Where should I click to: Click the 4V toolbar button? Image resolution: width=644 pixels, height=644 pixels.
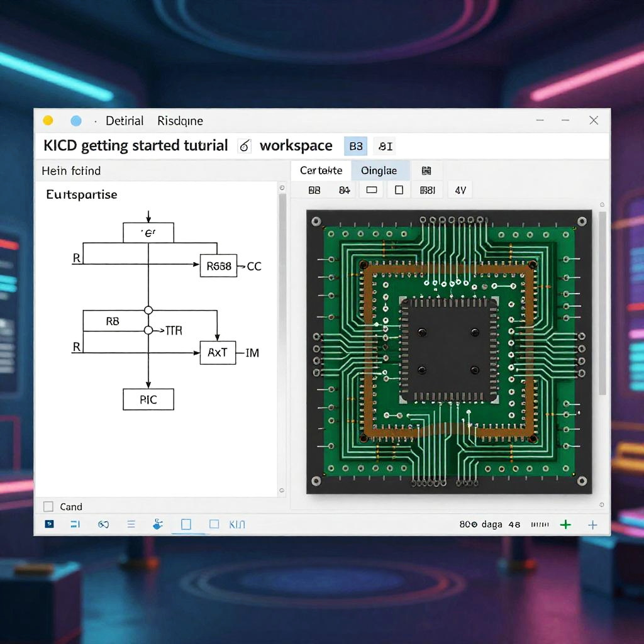pos(460,190)
